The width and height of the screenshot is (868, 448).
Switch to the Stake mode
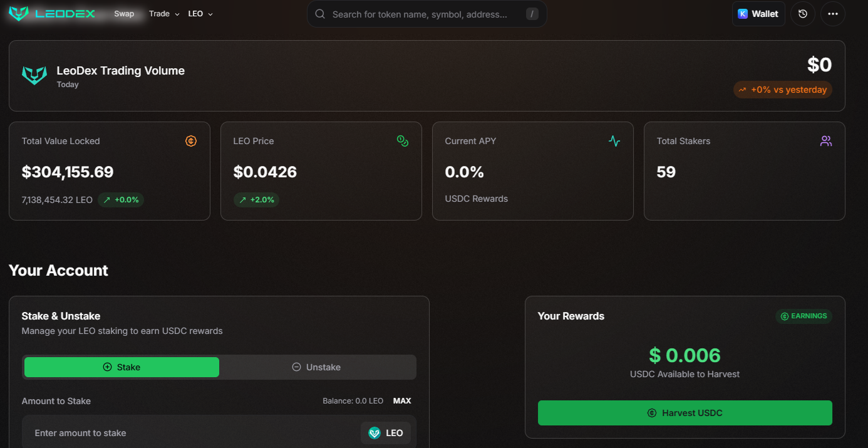tap(121, 367)
